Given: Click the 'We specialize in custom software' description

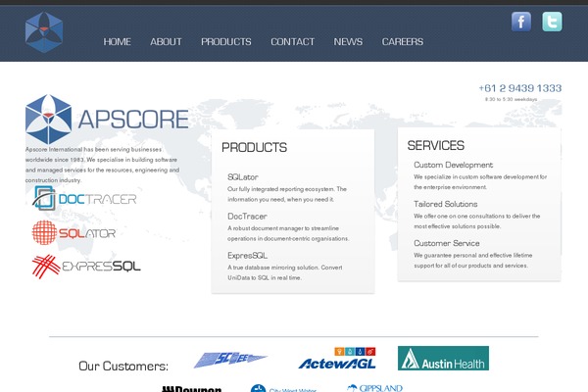Looking at the screenshot, I should pyautogui.click(x=480, y=182).
